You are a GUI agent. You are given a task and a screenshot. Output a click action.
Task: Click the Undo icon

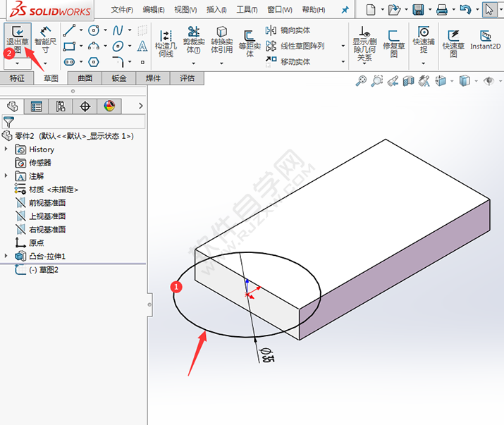466,10
